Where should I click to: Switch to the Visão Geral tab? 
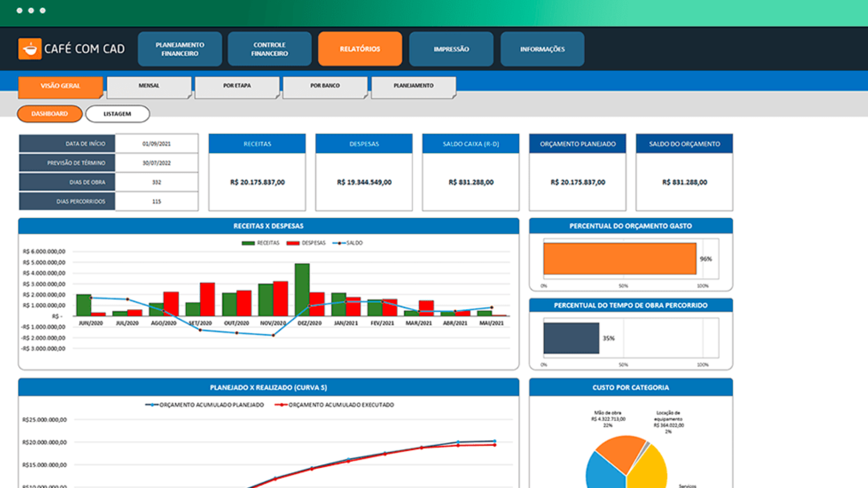[x=61, y=87]
